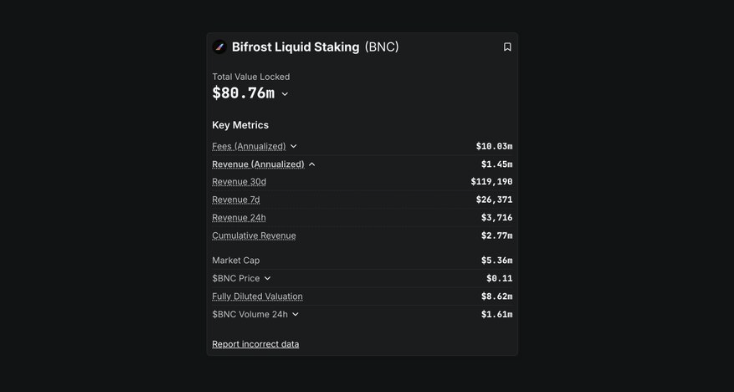Image resolution: width=734 pixels, height=392 pixels.
Task: Click the $80.76m TVL value
Action: (243, 93)
